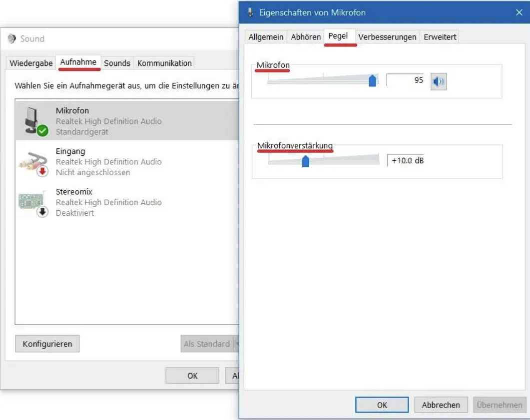Click the Eingang cable icon
Image resolution: width=530 pixels, height=420 pixels.
click(x=33, y=160)
